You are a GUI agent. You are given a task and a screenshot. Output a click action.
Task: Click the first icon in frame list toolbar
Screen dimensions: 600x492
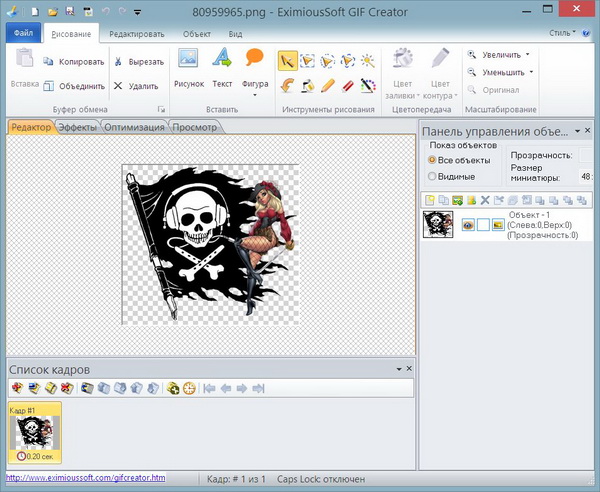17,388
